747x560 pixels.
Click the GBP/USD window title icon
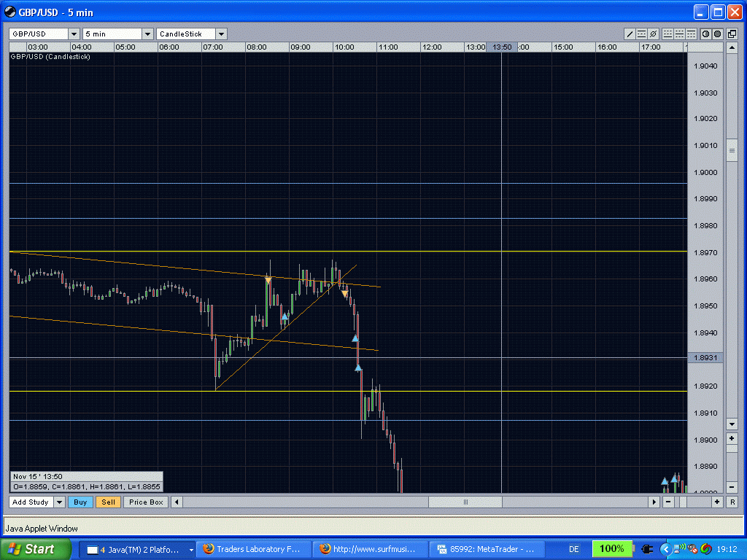click(9, 12)
